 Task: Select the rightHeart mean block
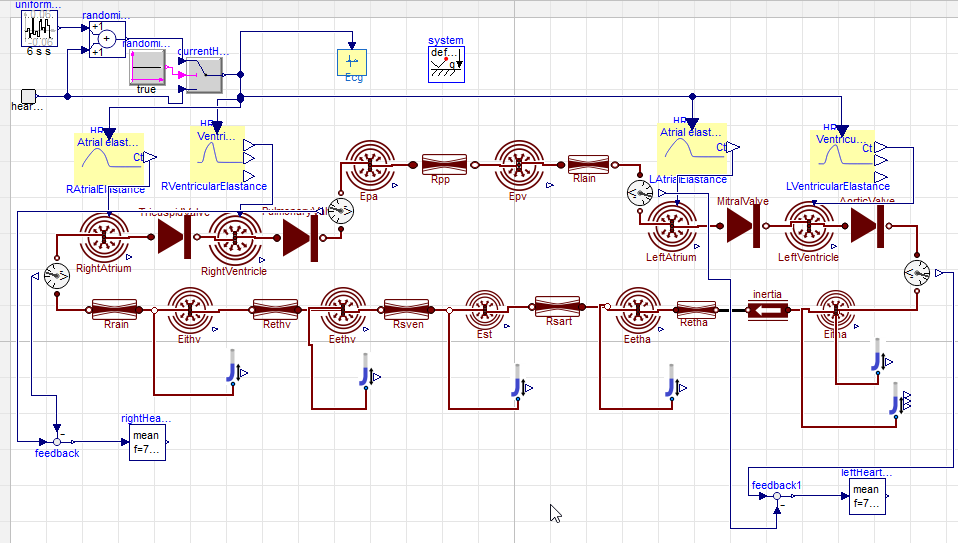pos(146,442)
